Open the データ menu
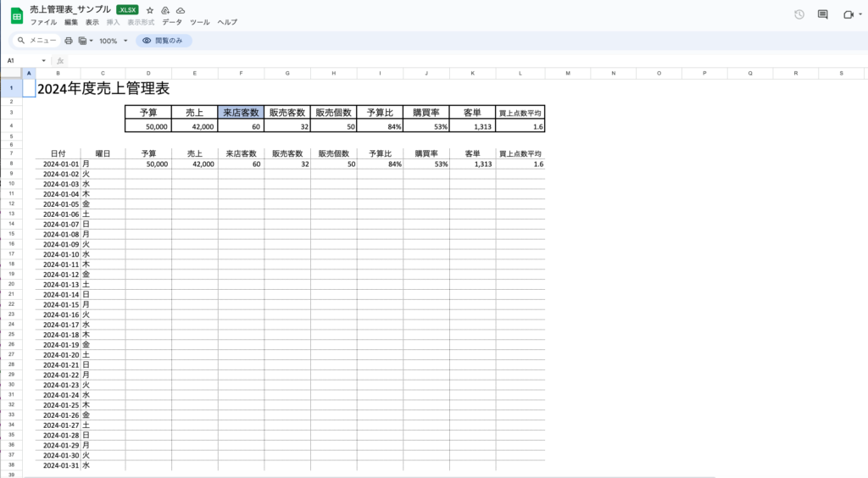Screen dimensions: 868x478 point(172,22)
